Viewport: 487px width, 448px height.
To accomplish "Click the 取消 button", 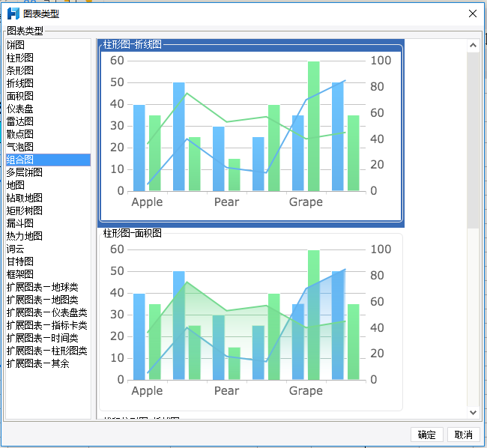I will coord(463,435).
